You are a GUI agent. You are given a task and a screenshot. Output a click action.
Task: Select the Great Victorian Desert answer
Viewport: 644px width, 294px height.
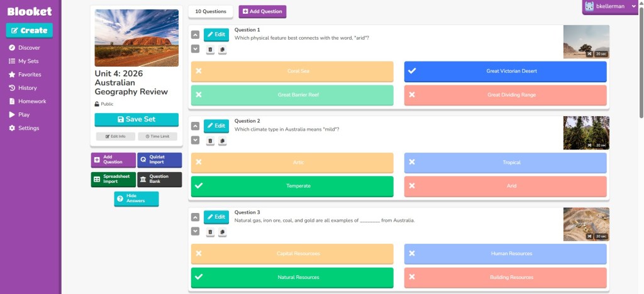point(505,72)
